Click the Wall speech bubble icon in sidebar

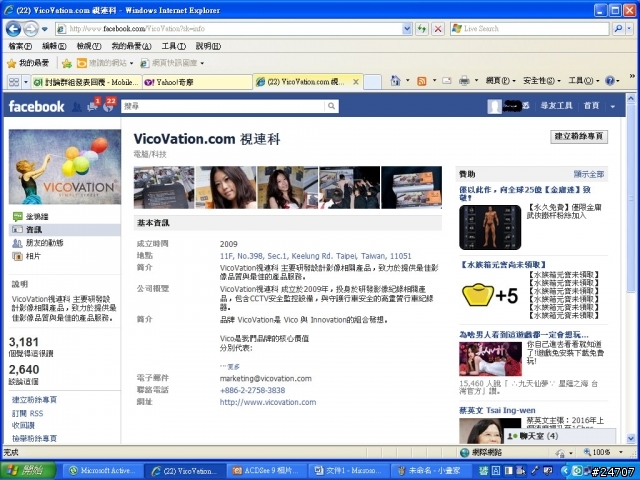[17, 217]
